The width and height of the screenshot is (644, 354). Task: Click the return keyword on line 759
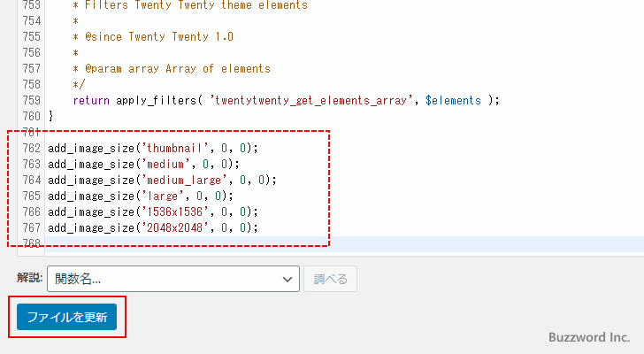[91, 100]
